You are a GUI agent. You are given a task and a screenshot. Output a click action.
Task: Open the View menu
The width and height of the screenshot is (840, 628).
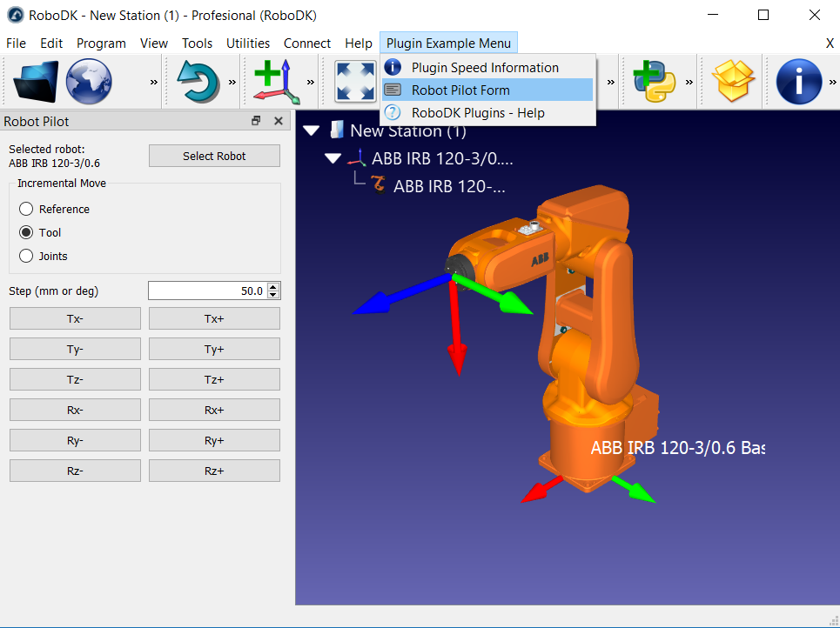[154, 43]
